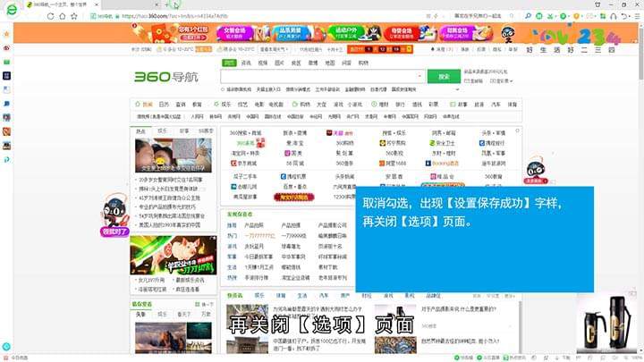Screen dimensions: 644x362
Task: Open the browser skin shirt icon in title bar
Action: coord(597,4)
